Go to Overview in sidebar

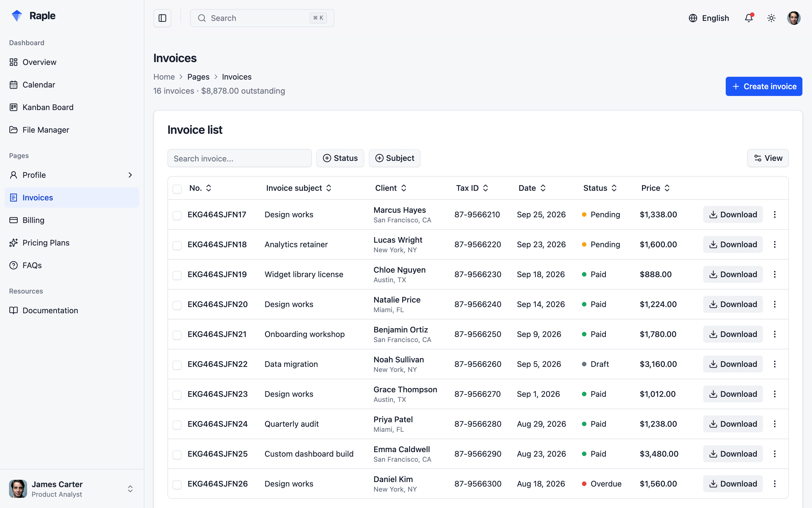point(72,62)
